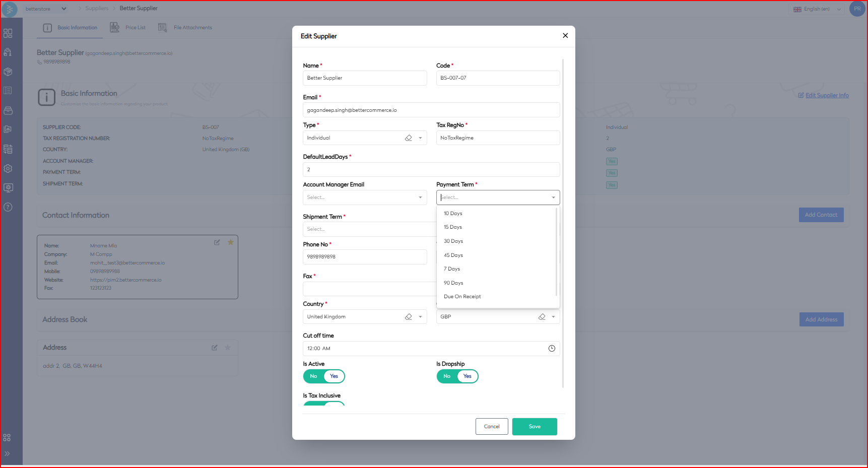Open the help question mark icon

(x=8, y=207)
